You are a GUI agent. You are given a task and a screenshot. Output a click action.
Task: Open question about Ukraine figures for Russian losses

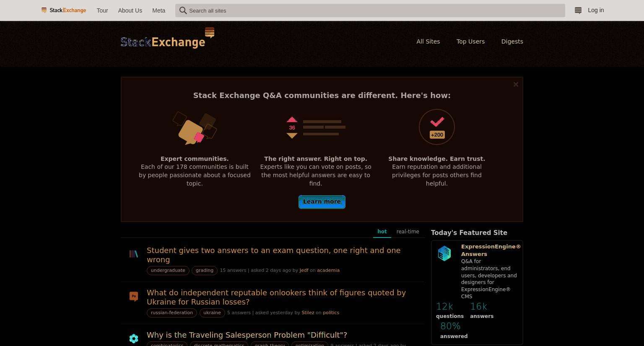coord(276,297)
